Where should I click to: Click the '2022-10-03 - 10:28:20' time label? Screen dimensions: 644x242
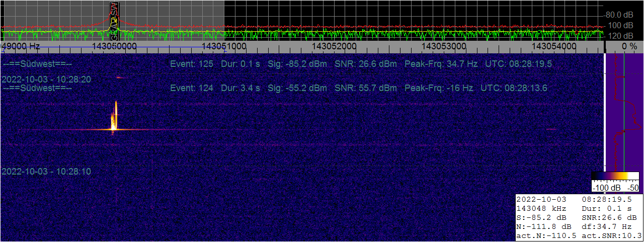46,79
